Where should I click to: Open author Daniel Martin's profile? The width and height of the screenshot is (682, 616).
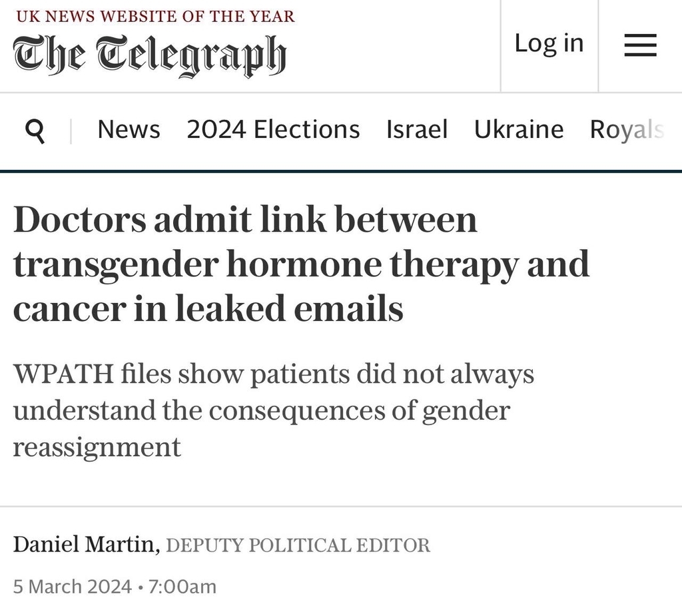[85, 545]
